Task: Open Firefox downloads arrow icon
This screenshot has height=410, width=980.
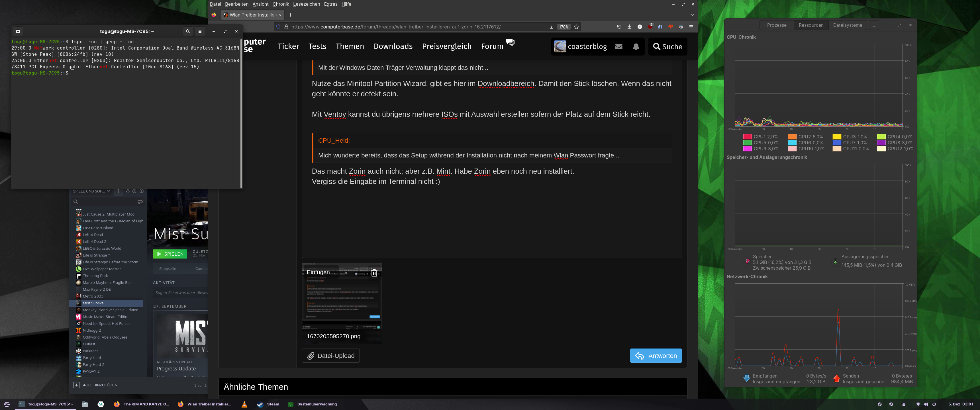Action: [x=629, y=27]
